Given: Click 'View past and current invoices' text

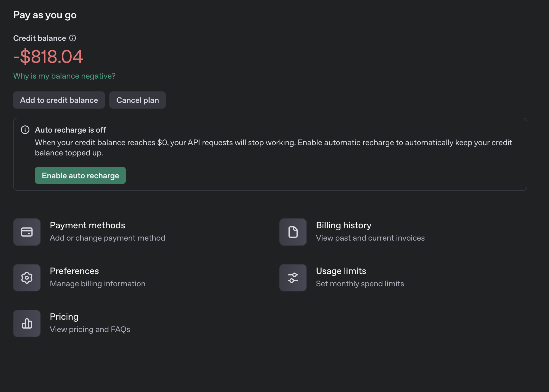Looking at the screenshot, I should point(370,238).
